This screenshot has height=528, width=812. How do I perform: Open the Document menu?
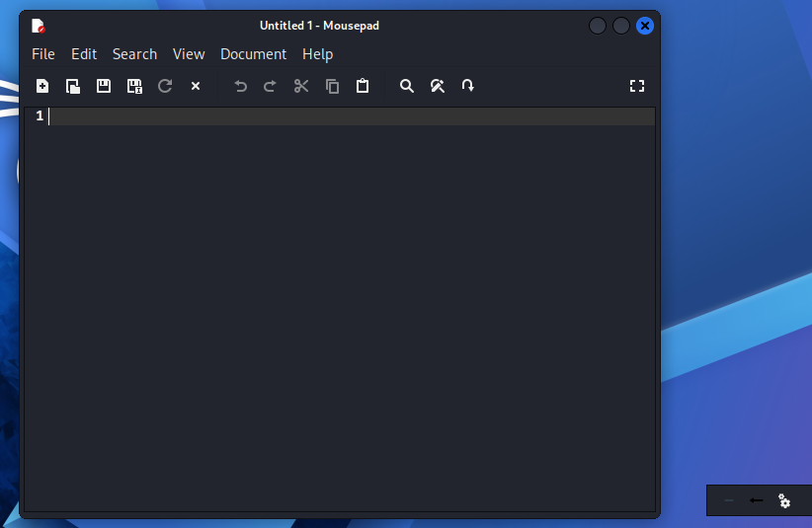coord(253,54)
